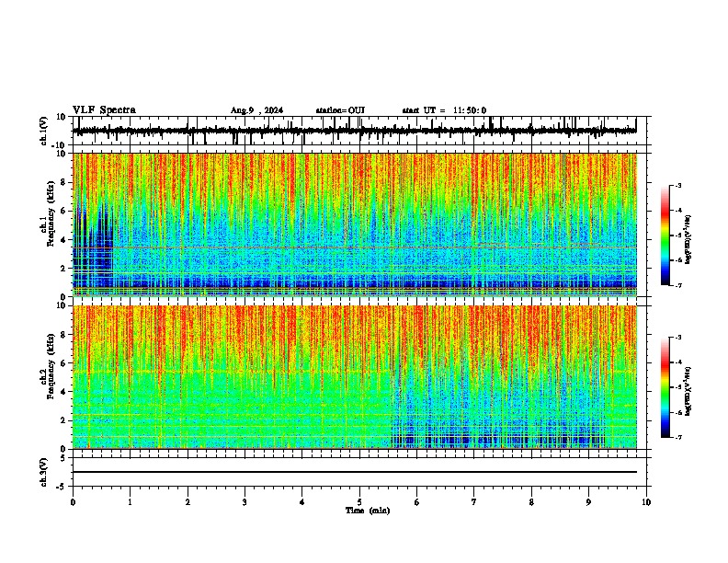Click the ch.1 "Frequency (kHz)" axis label
728x563 pixels.
click(51, 213)
